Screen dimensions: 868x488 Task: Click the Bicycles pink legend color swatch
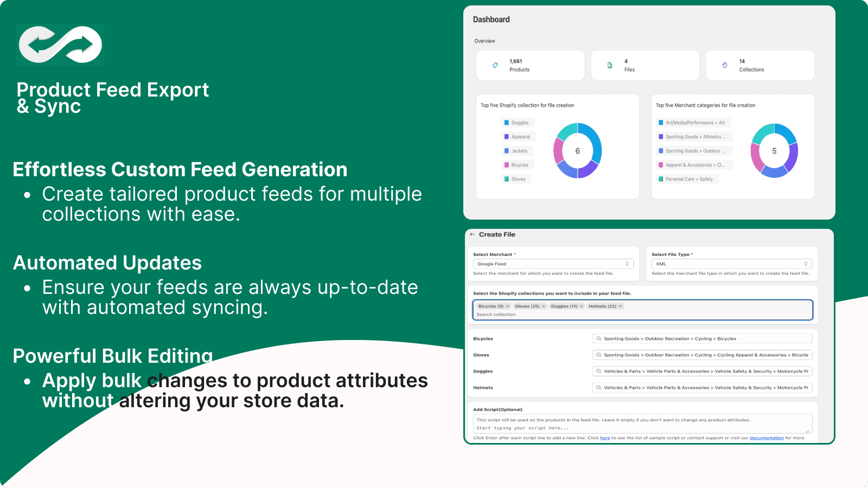[507, 164]
